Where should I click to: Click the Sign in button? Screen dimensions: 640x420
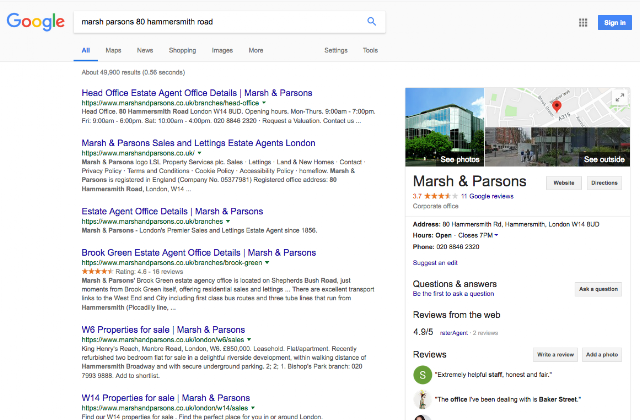(x=615, y=22)
